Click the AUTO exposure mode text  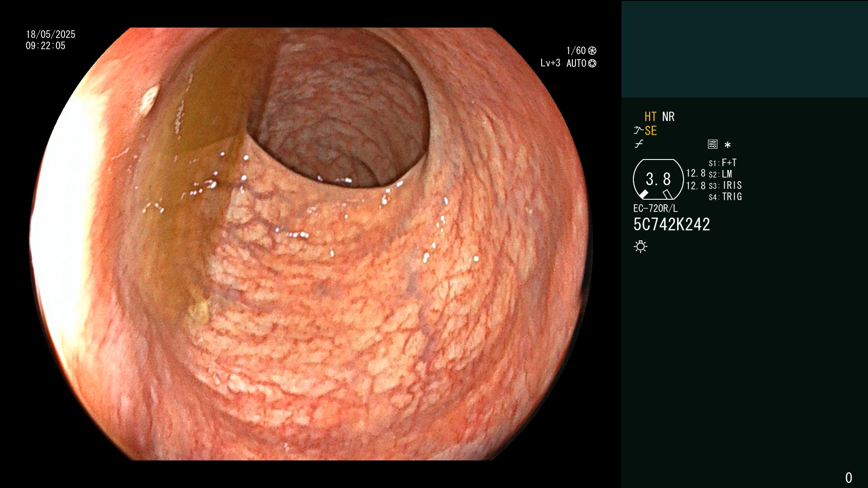tap(576, 63)
